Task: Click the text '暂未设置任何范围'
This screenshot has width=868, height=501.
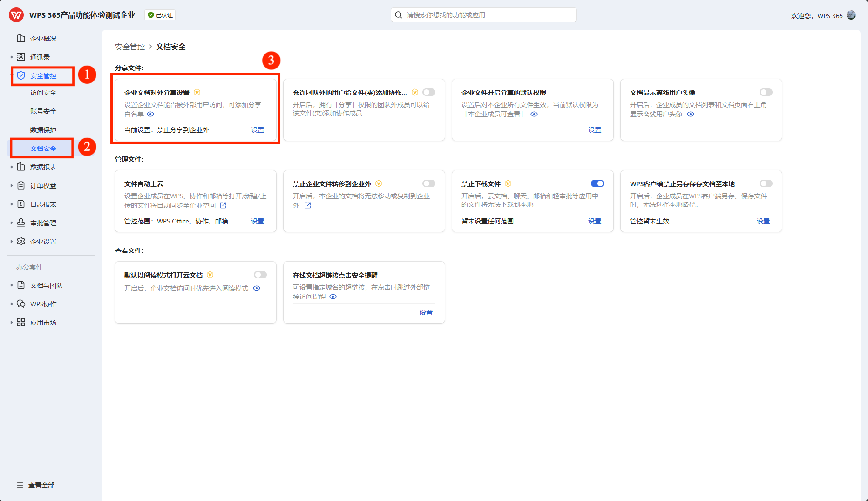Action: click(488, 221)
